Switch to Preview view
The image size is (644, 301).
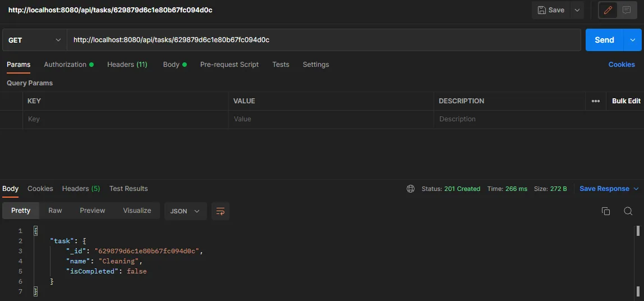(x=93, y=211)
